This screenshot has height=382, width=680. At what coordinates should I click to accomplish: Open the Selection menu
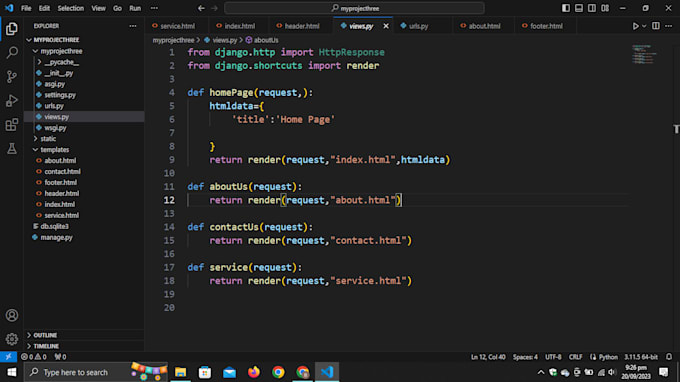[71, 8]
